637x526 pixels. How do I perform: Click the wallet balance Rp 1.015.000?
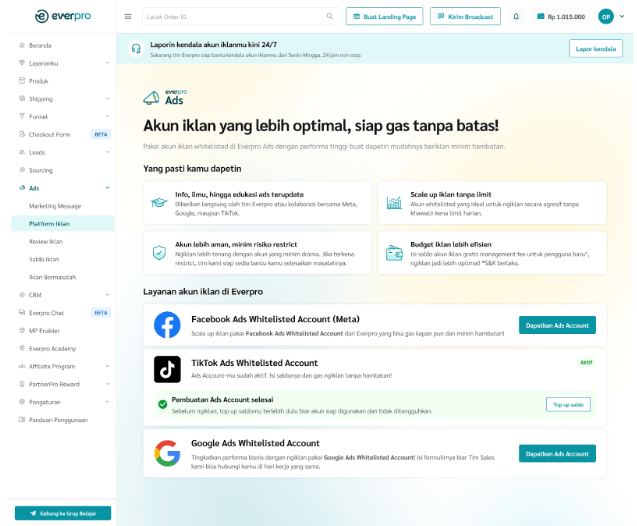(x=561, y=17)
